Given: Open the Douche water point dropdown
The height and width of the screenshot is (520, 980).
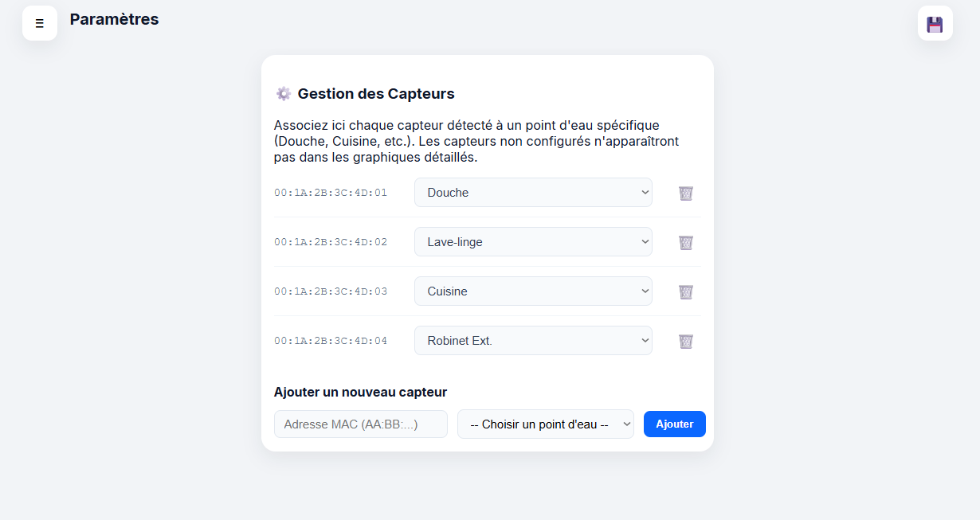Looking at the screenshot, I should pyautogui.click(x=533, y=193).
